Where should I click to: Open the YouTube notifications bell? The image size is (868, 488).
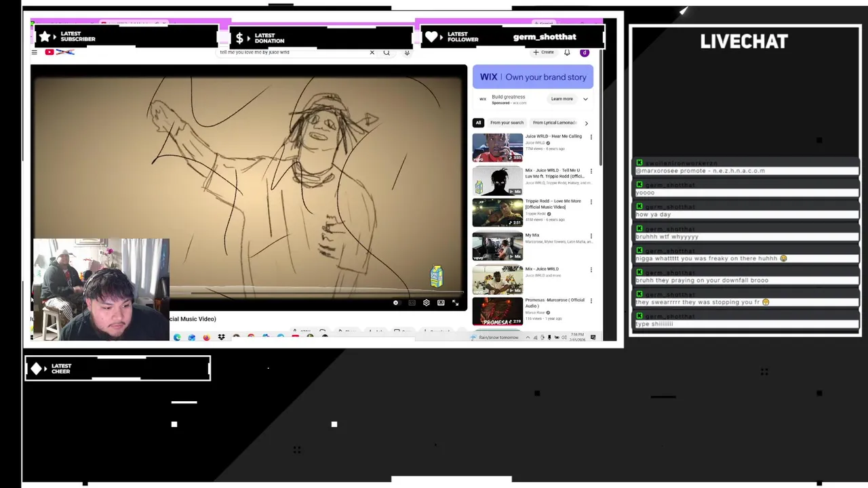(567, 52)
